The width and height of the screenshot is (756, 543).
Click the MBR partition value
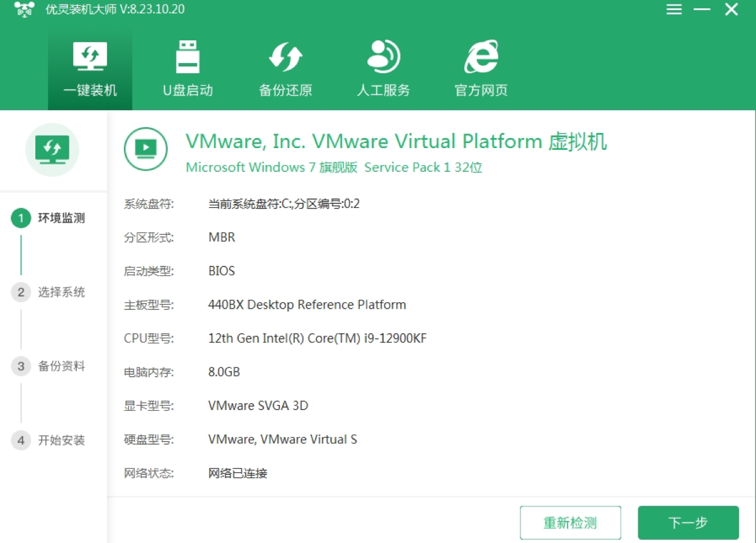pyautogui.click(x=222, y=237)
